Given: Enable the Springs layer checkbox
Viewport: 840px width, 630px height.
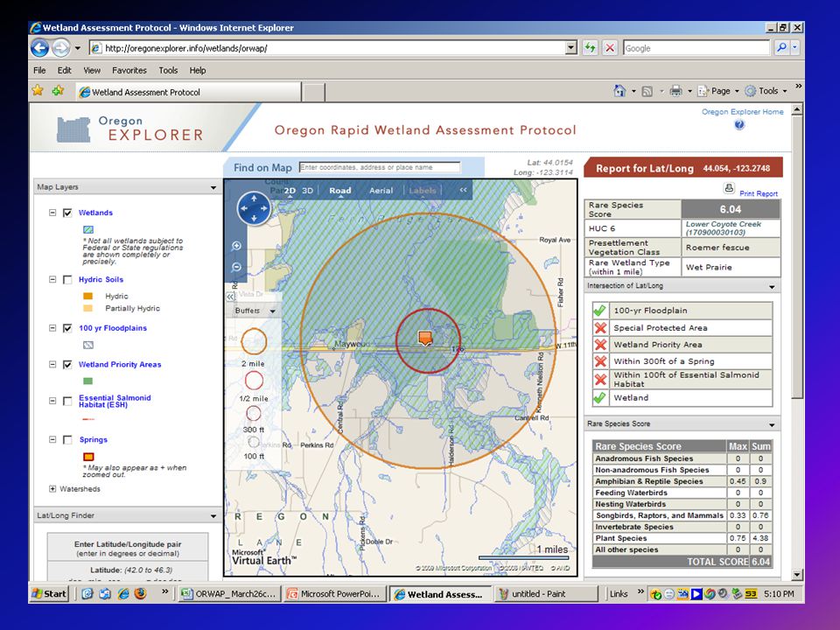Looking at the screenshot, I should pyautogui.click(x=67, y=440).
